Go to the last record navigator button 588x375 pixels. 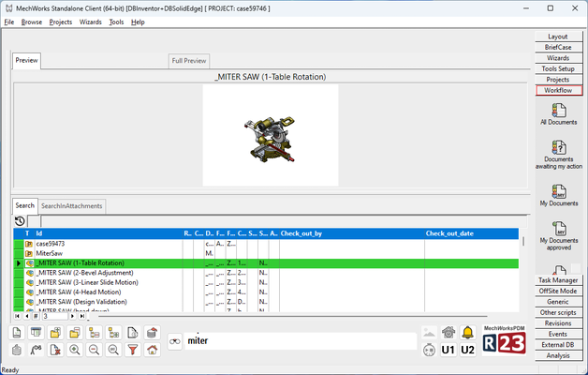82,317
